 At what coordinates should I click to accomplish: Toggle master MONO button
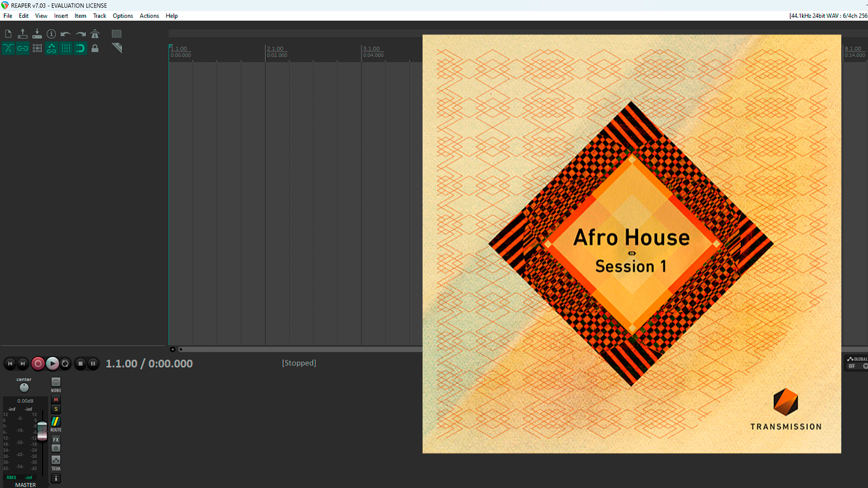tap(56, 382)
